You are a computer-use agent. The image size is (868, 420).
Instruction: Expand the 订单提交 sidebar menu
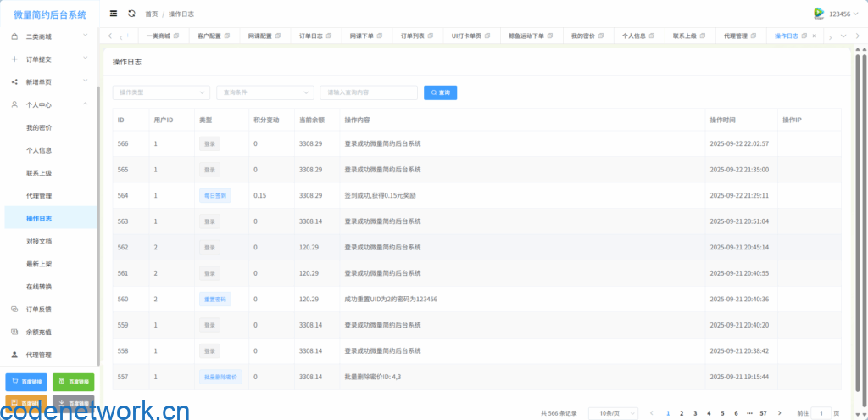coord(51,59)
